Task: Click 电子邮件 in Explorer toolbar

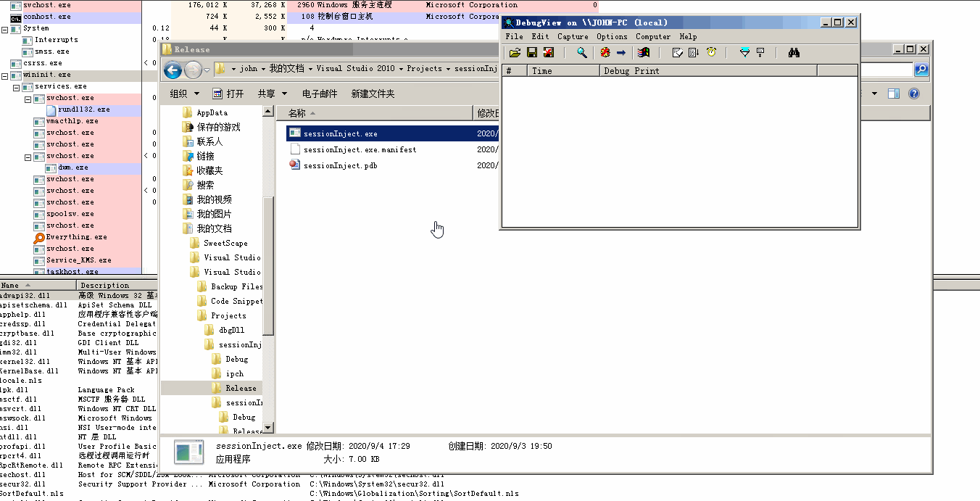Action: click(320, 94)
